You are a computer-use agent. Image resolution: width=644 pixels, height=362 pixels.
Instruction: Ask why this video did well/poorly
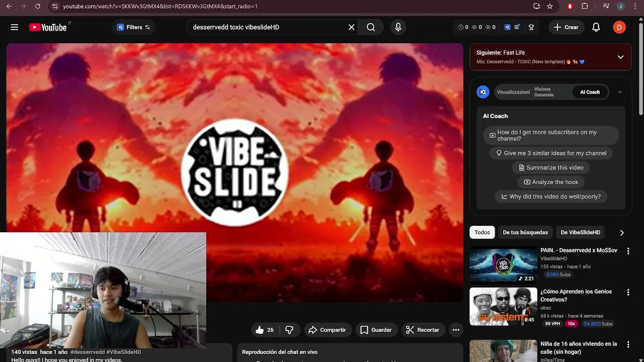point(551,197)
